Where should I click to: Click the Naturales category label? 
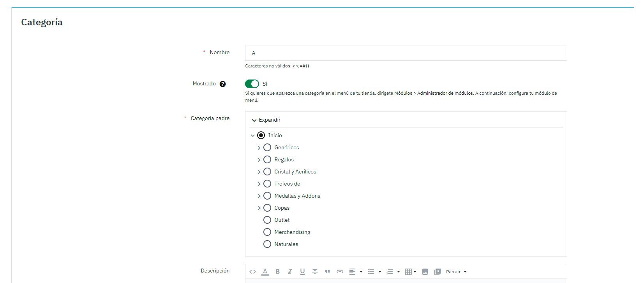(286, 244)
